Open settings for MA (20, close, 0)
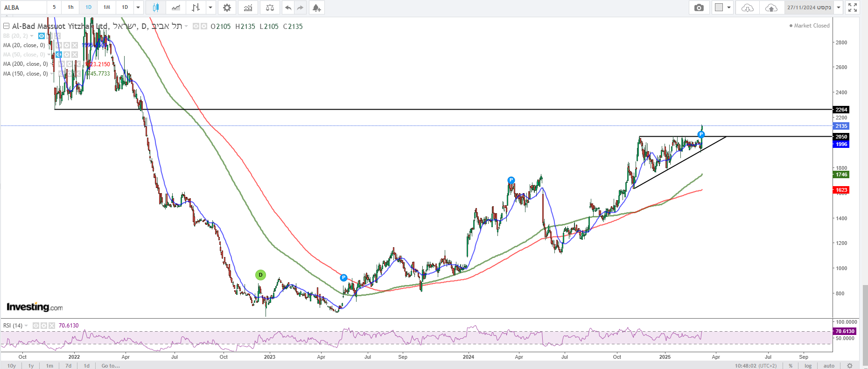Viewport: 868px width, 369px height. [67, 45]
